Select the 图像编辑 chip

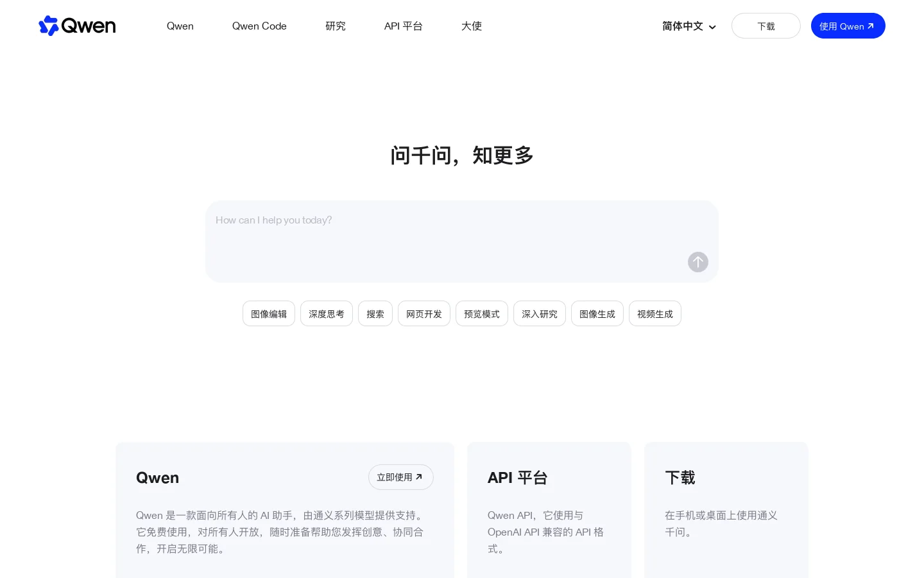pos(269,313)
